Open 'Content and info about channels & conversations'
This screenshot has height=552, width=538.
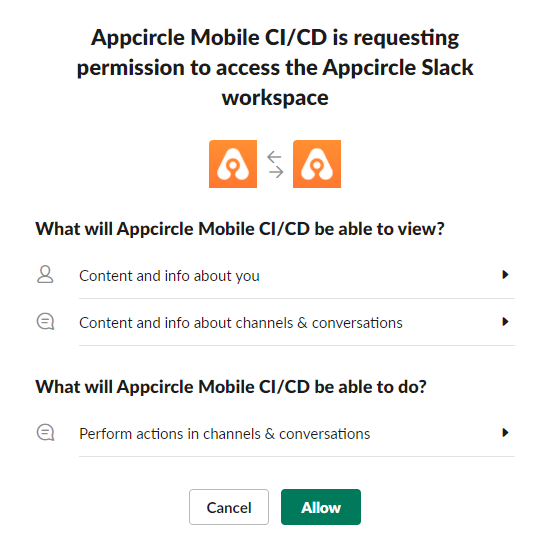pos(275,322)
